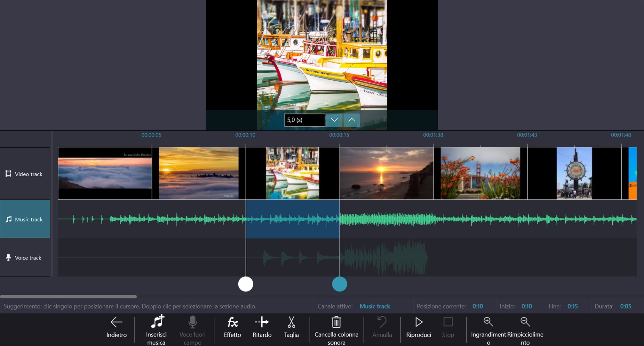Image resolution: width=644 pixels, height=346 pixels.
Task: Click Inserisci musica note icon
Action: click(157, 322)
